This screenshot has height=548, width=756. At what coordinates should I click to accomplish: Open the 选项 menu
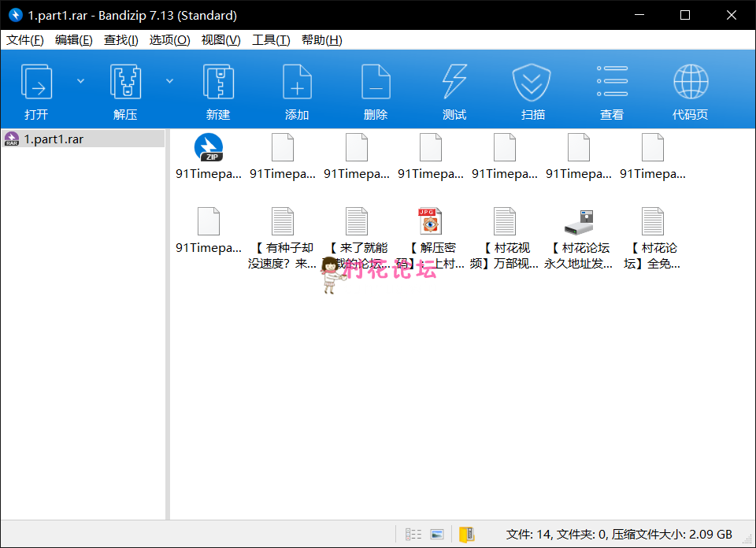pyautogui.click(x=169, y=39)
